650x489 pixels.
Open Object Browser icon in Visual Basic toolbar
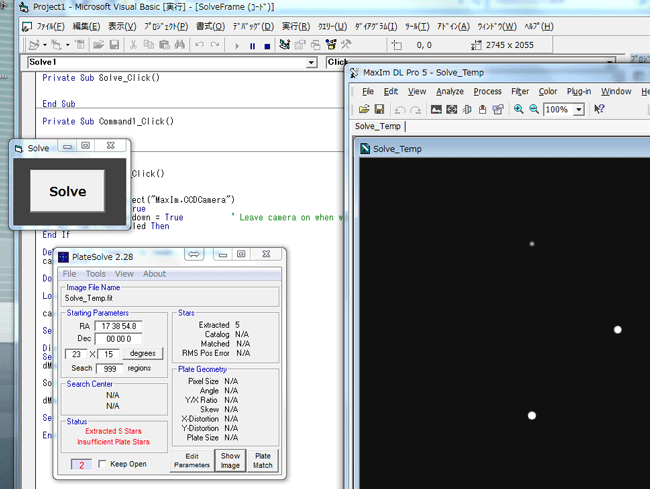(331, 45)
